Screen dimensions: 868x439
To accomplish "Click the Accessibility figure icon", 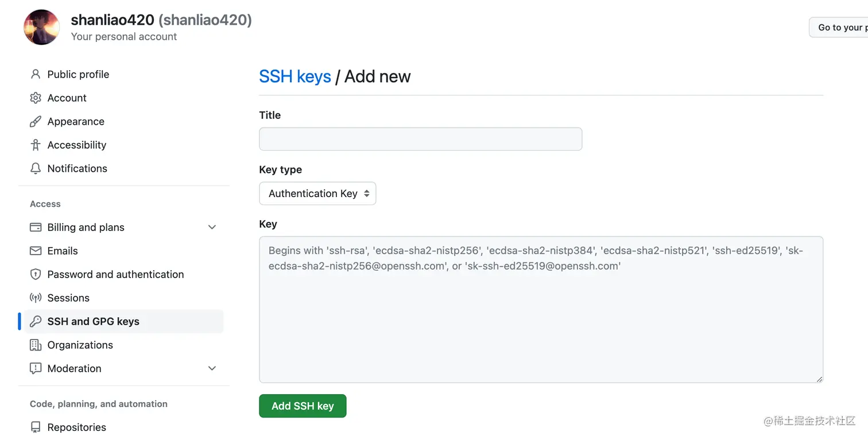I will click(x=36, y=145).
